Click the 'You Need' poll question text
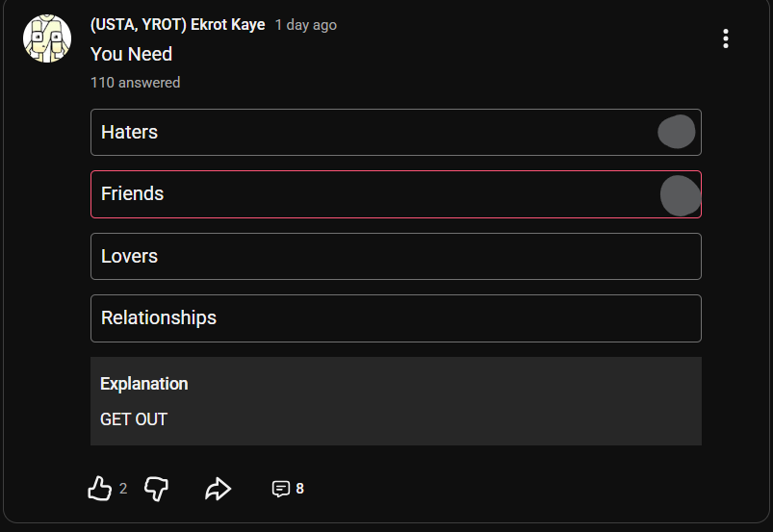Screen dimensions: 773x532 131,54
